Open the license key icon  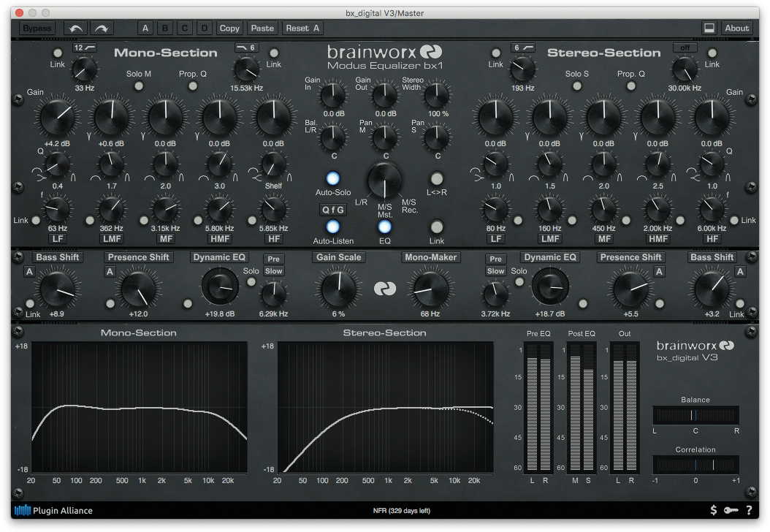click(x=731, y=510)
